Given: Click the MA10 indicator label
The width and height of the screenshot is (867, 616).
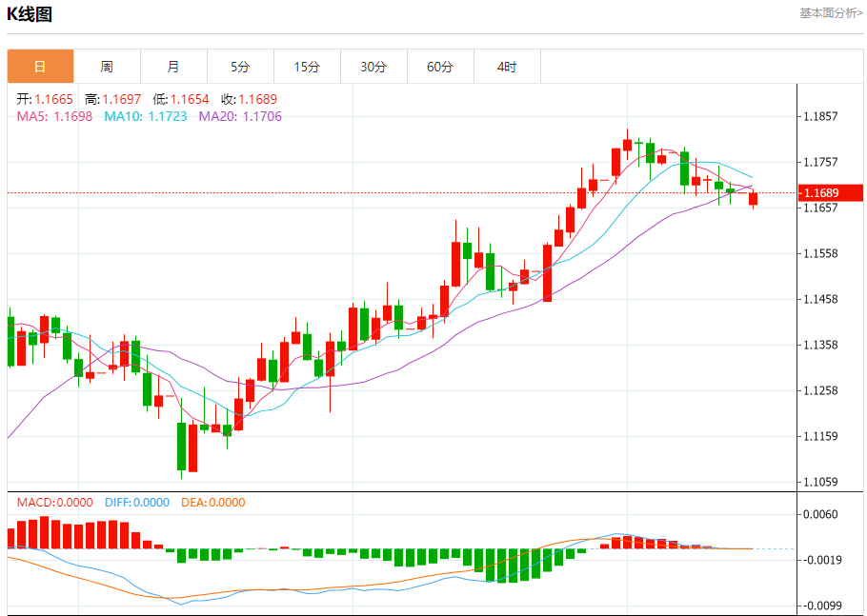Looking at the screenshot, I should 146,116.
